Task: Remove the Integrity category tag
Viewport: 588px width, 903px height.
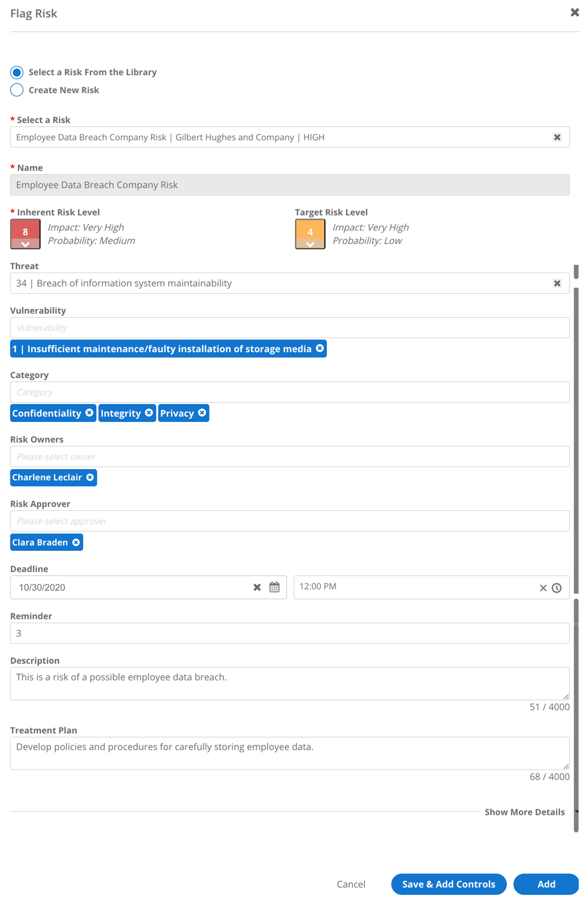Action: pyautogui.click(x=149, y=413)
